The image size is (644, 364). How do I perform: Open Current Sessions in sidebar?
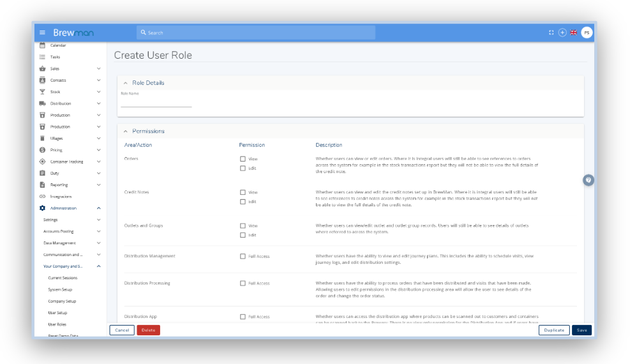pos(63,278)
